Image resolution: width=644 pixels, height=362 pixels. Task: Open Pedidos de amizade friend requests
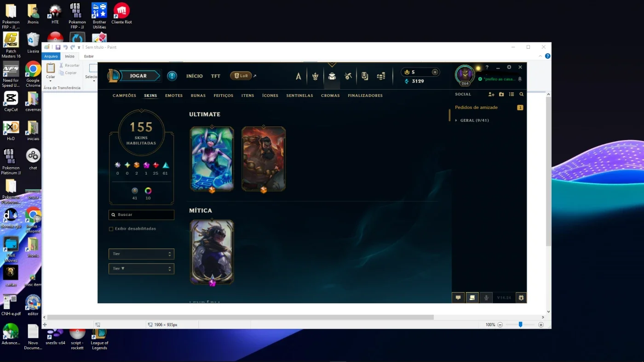[x=477, y=107]
